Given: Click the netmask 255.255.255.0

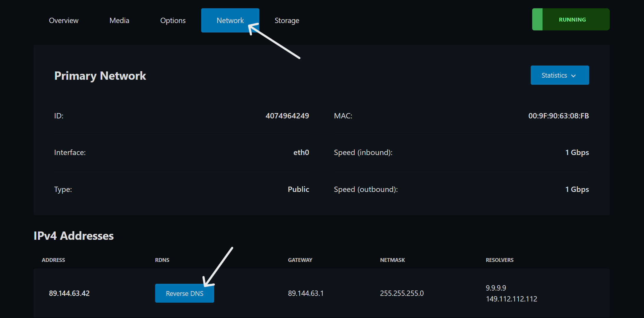Looking at the screenshot, I should 402,293.
